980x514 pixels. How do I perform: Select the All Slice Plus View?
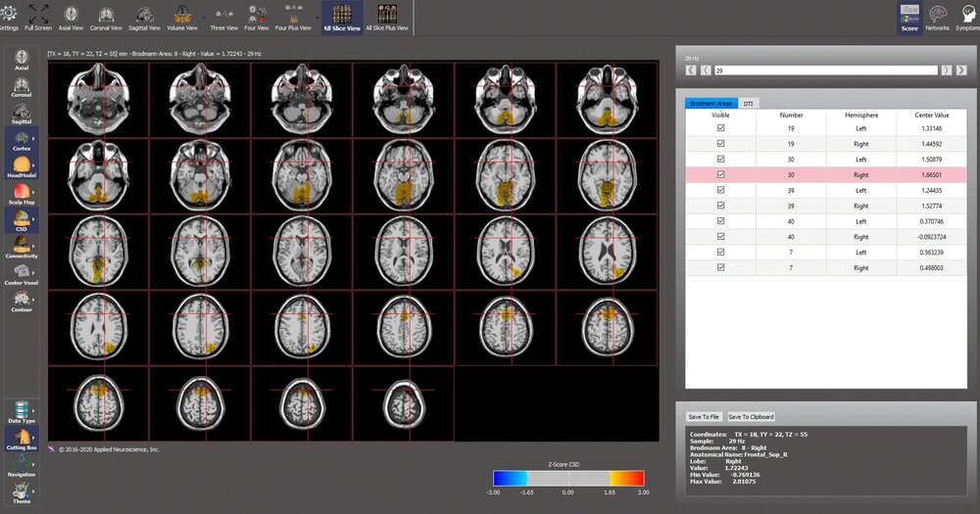(x=386, y=15)
